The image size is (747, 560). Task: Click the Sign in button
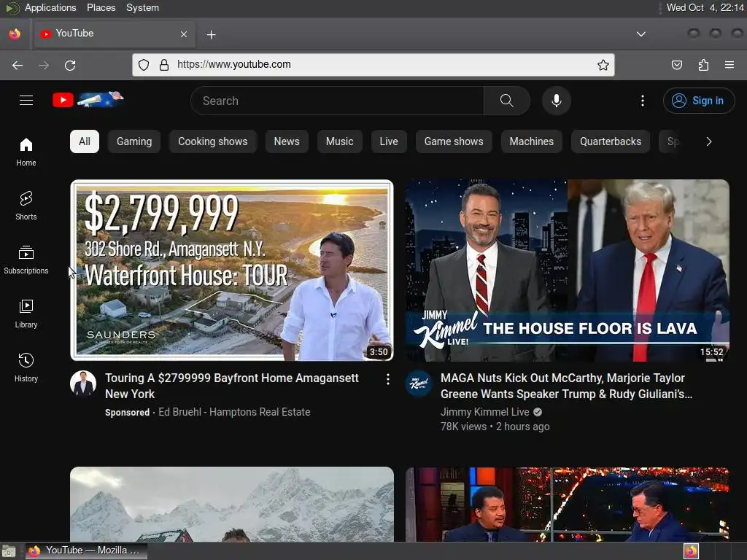(699, 101)
